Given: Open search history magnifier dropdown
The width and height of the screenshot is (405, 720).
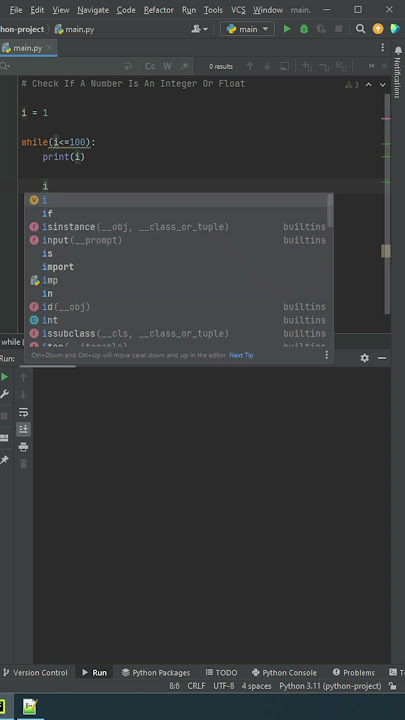Looking at the screenshot, I should coord(5,67).
